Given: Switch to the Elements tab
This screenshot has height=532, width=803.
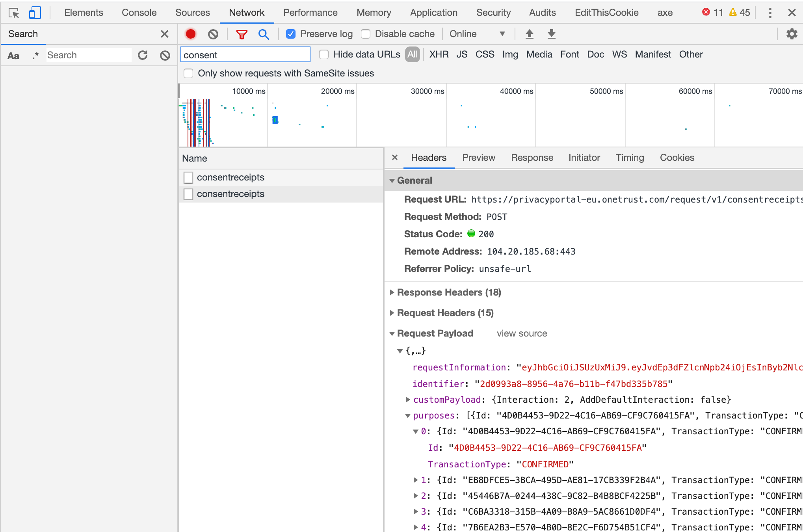Looking at the screenshot, I should [84, 13].
